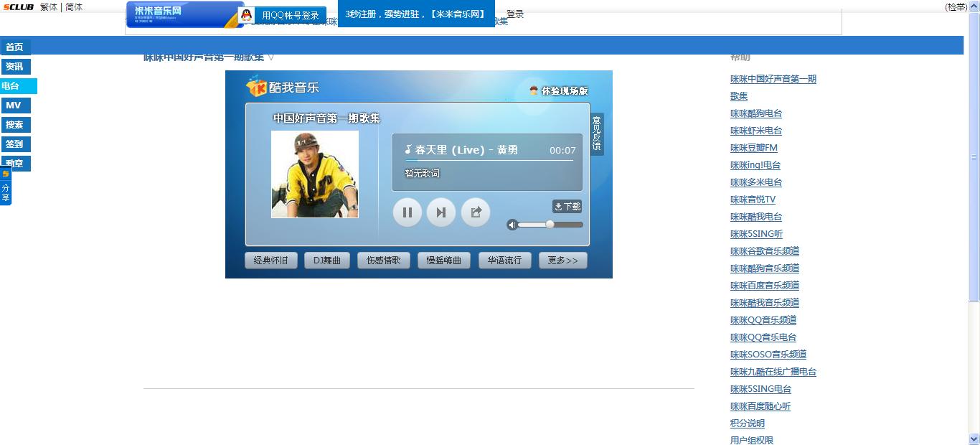This screenshot has width=980, height=445.
Task: Select the 伤感情歌 channel
Action: (384, 261)
